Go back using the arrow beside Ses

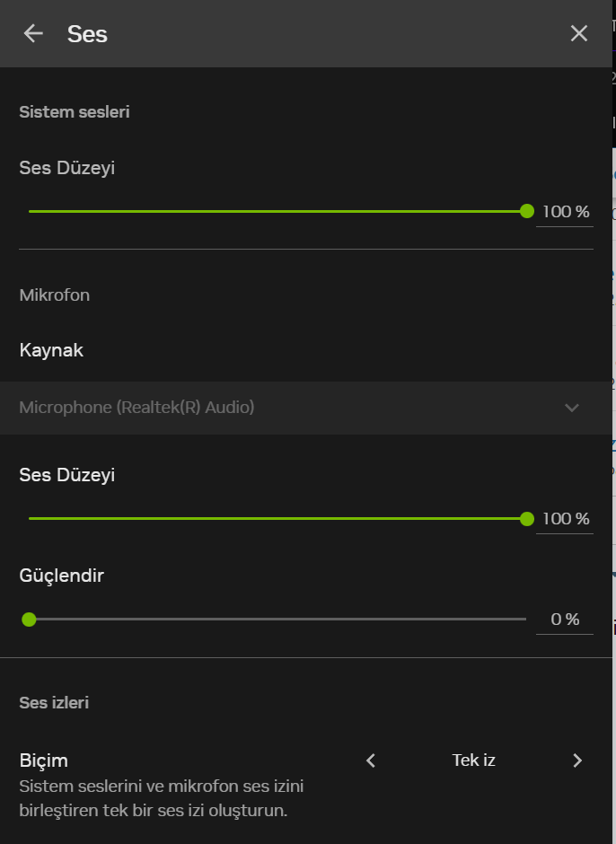coord(33,33)
